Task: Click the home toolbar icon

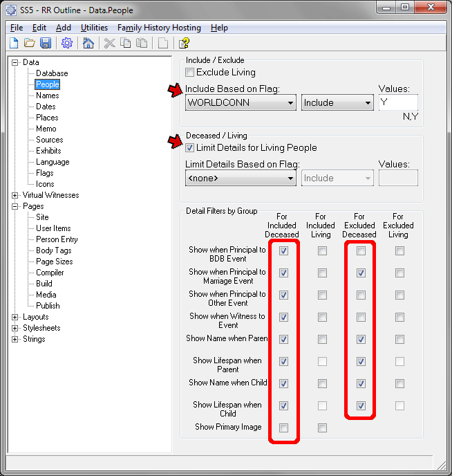Action: 88,43
